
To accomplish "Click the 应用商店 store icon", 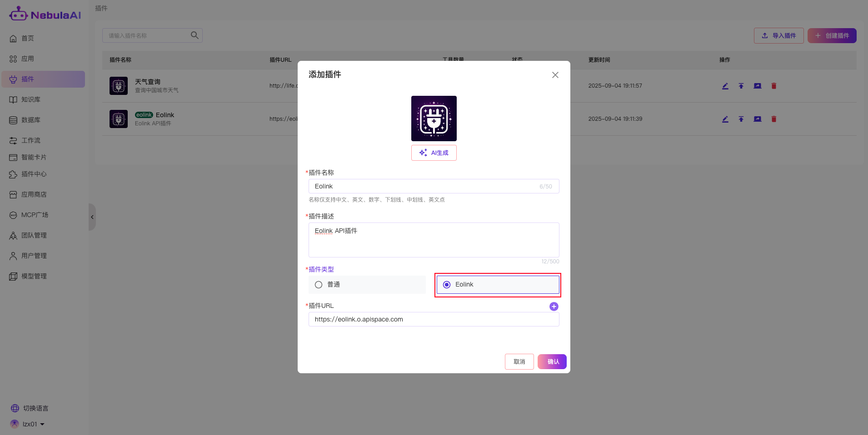I will point(13,194).
